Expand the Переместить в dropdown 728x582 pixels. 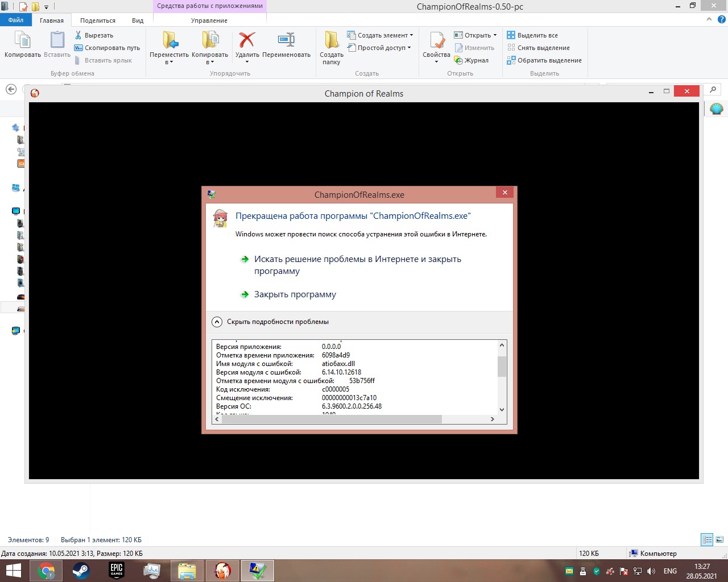point(169,59)
